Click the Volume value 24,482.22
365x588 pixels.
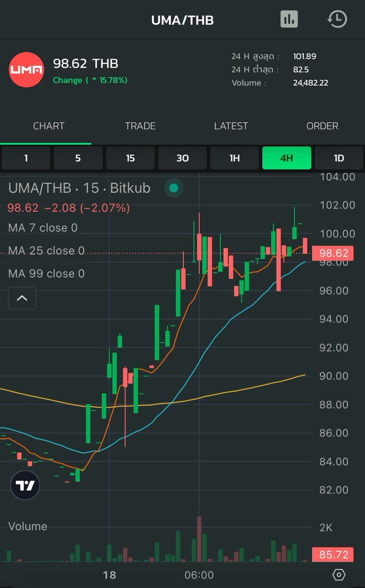click(311, 83)
